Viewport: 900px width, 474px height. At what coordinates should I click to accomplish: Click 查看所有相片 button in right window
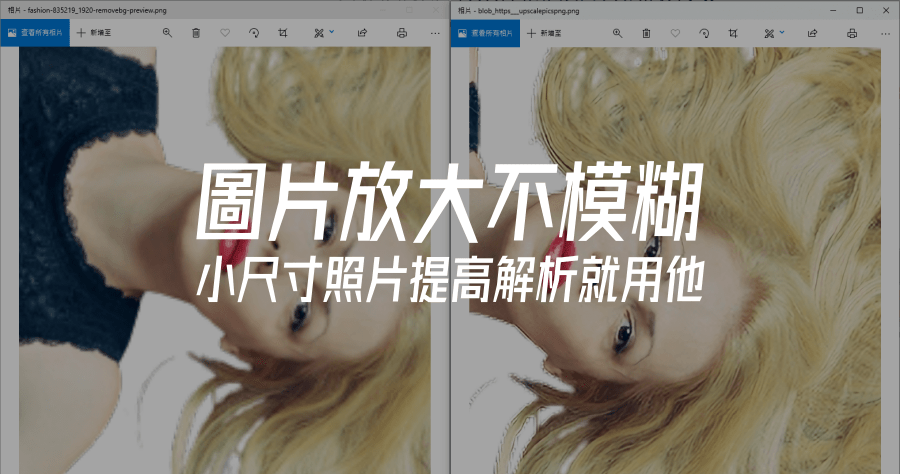[486, 33]
